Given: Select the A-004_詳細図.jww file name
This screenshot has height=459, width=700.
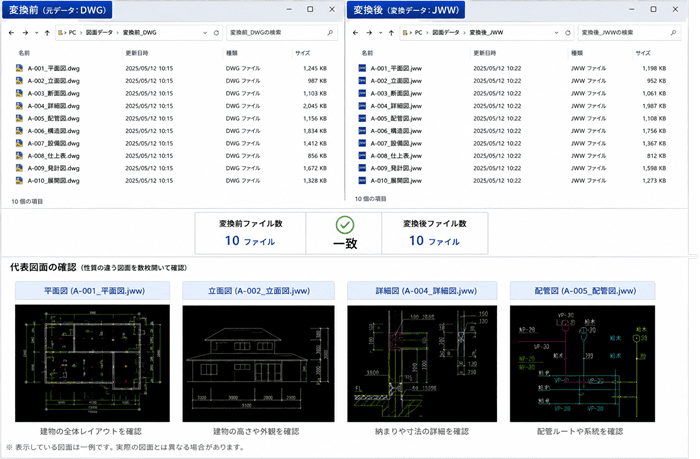Looking at the screenshot, I should pyautogui.click(x=396, y=106).
